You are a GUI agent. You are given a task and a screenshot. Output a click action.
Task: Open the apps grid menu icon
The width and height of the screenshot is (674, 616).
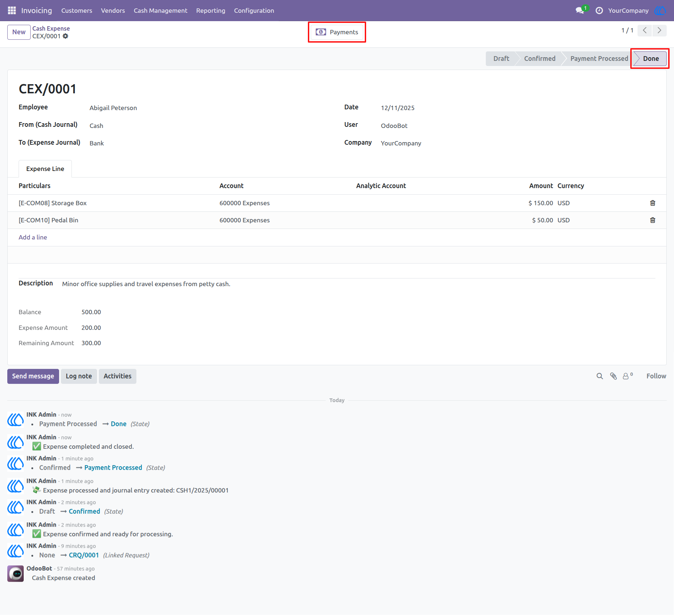12,11
